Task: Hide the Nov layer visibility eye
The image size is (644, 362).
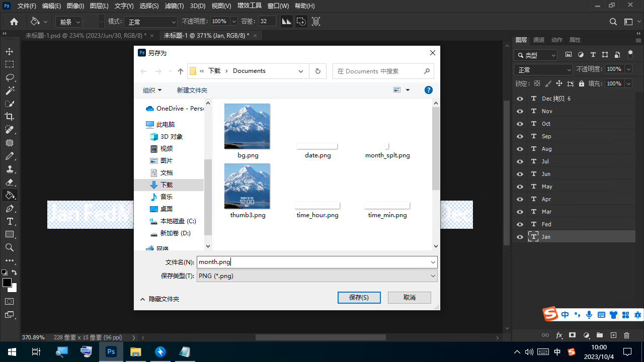Action: click(520, 111)
